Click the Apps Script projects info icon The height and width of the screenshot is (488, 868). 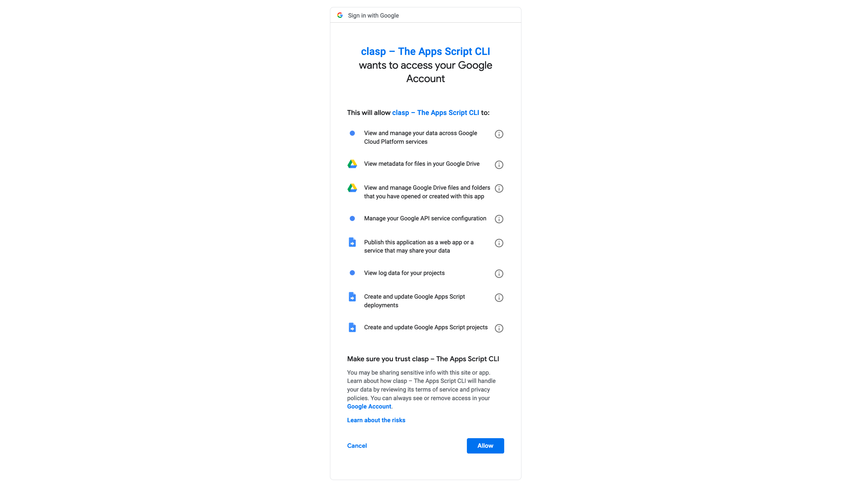499,328
